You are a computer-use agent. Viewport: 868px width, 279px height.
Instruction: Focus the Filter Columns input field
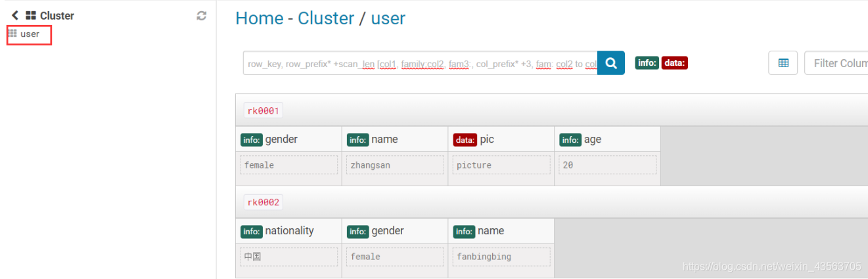coord(836,63)
